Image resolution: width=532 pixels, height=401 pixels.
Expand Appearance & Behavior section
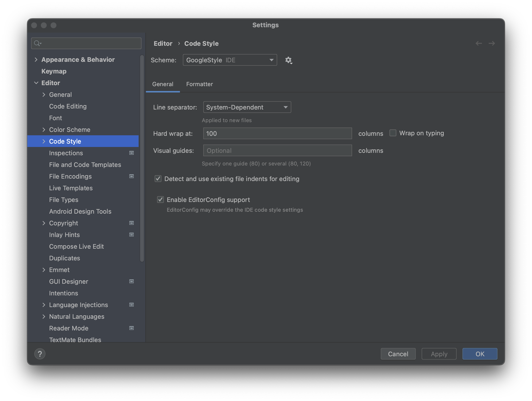click(36, 59)
